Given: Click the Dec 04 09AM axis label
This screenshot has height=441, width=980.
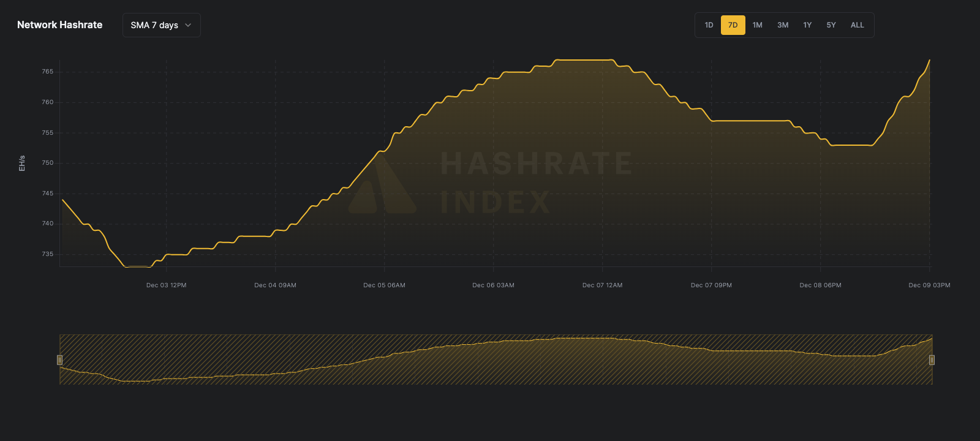Looking at the screenshot, I should pyautogui.click(x=276, y=285).
